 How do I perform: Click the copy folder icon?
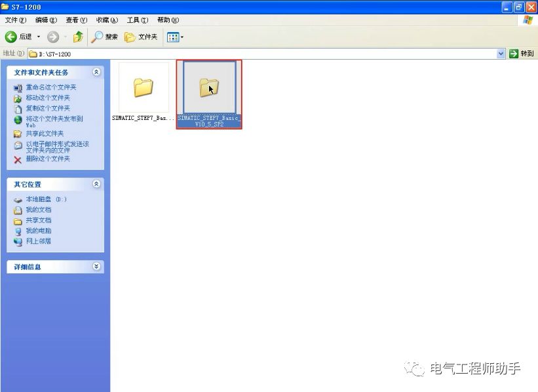[18, 109]
